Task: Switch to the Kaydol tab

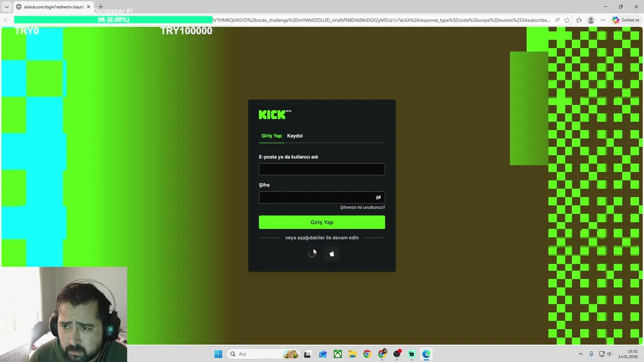Action: (x=295, y=136)
